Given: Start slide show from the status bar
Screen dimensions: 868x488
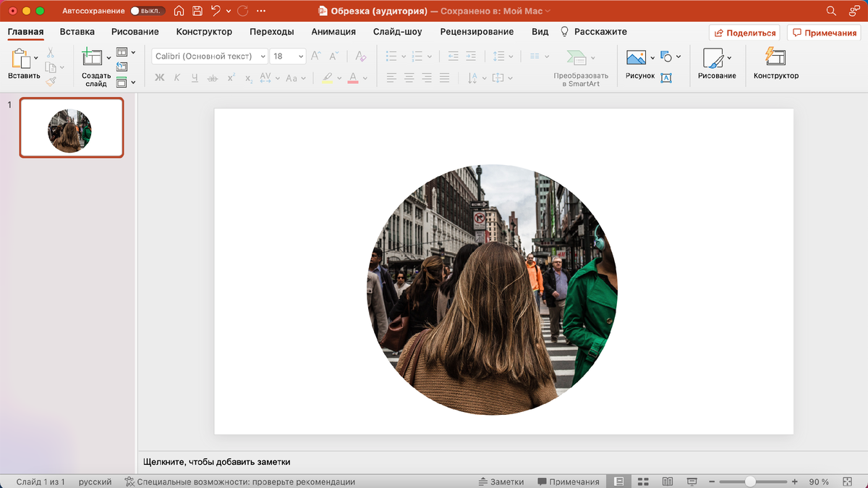Looking at the screenshot, I should click(692, 481).
